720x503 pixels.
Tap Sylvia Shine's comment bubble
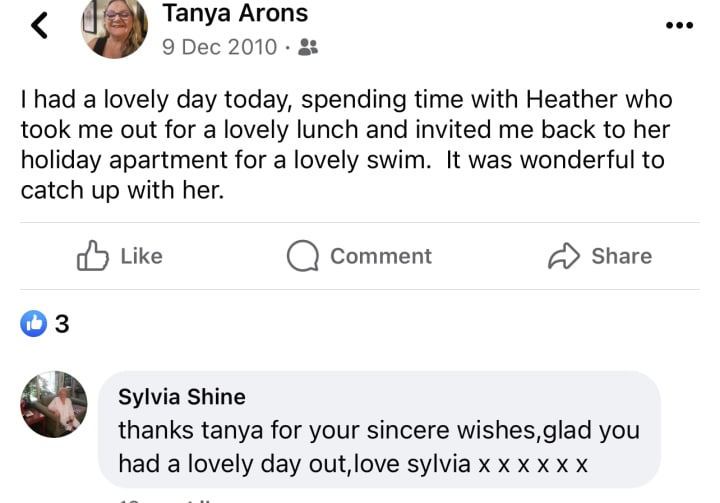[x=379, y=430]
